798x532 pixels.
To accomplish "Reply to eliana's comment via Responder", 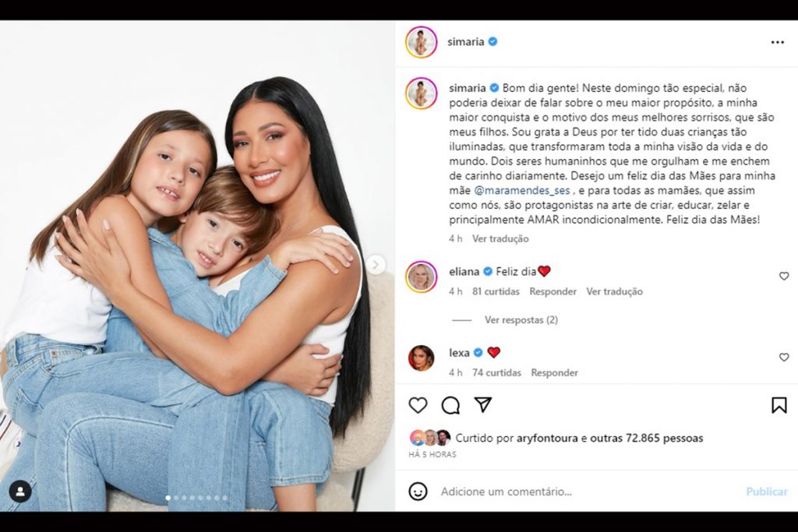I will (x=553, y=291).
